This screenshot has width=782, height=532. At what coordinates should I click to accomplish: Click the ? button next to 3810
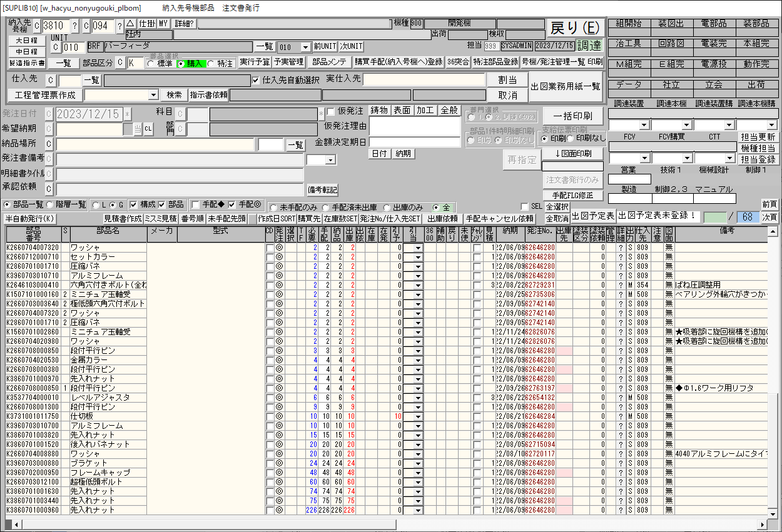pyautogui.click(x=75, y=26)
